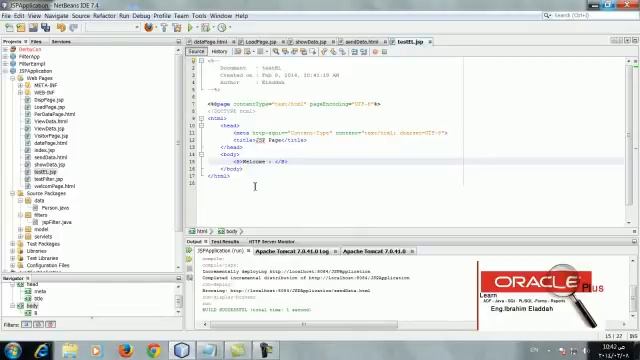This screenshot has height=360, width=640.
Task: Click the Re-run green icon in the Output panel
Action: coord(189,251)
